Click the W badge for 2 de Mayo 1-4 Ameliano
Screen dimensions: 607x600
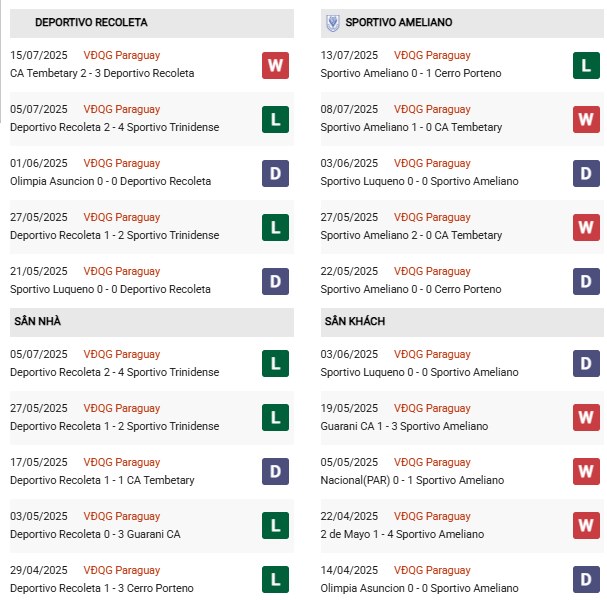click(586, 525)
